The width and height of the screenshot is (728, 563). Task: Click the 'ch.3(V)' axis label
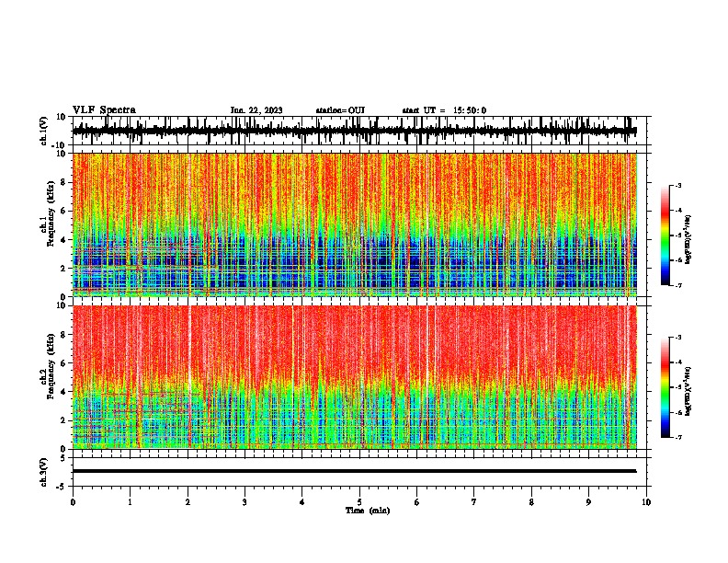[44, 472]
